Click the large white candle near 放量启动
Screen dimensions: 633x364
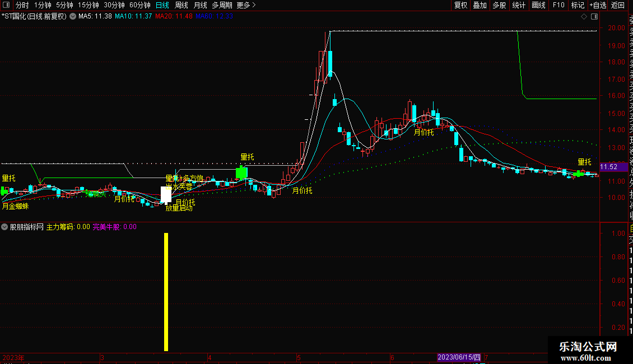pos(166,195)
